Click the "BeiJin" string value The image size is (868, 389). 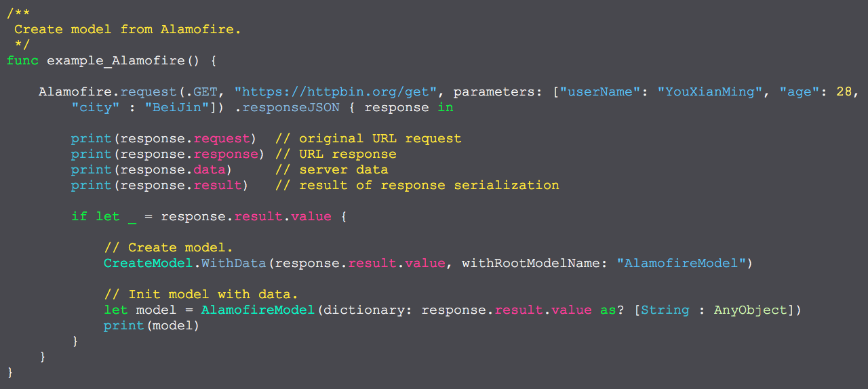click(177, 107)
